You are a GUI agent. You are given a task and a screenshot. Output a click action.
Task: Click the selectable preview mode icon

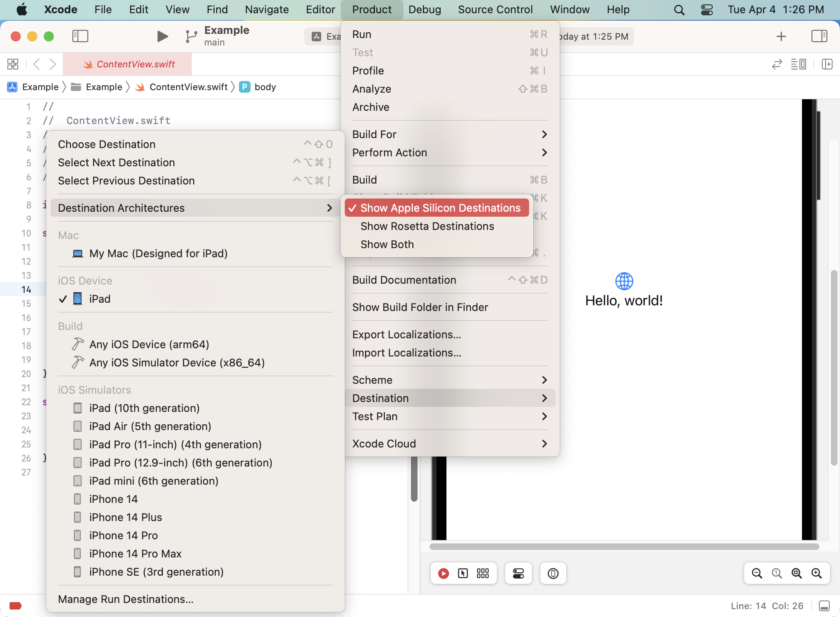coord(463,573)
